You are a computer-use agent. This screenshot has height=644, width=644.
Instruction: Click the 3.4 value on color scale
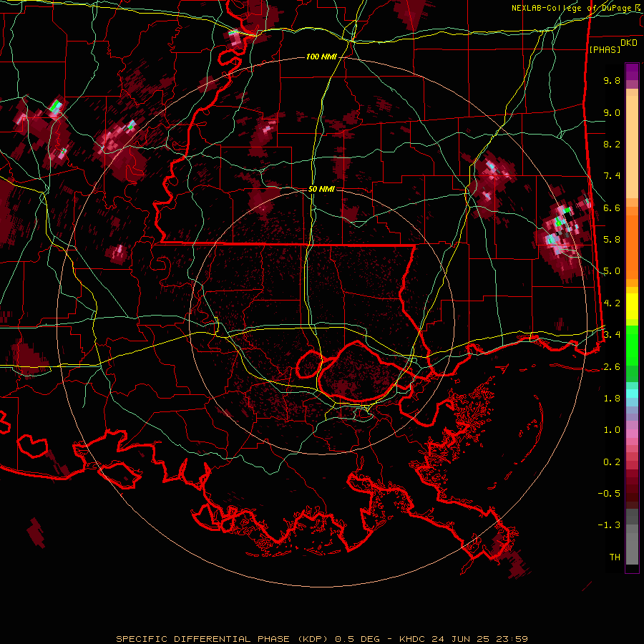click(x=612, y=334)
